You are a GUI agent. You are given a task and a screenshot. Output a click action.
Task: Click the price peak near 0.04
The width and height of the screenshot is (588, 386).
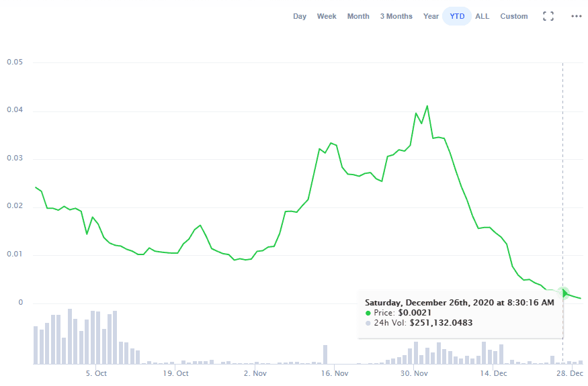point(427,106)
